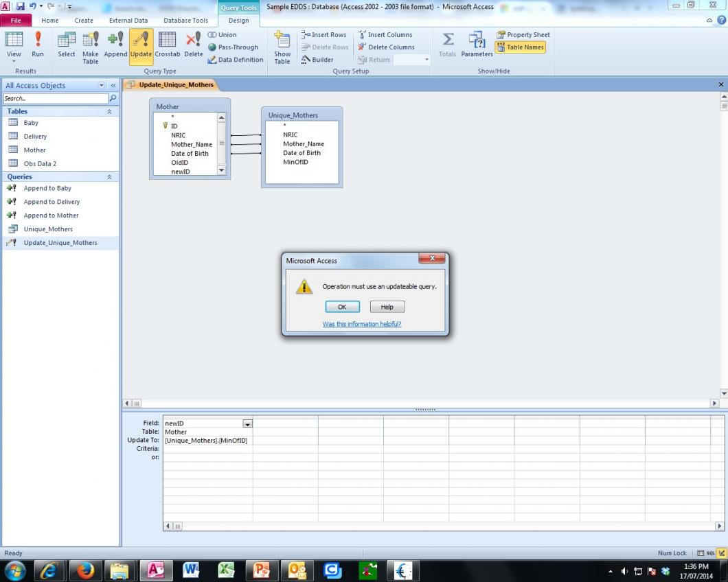Expand the View button dropdown arrow
The width and height of the screenshot is (728, 582).
14,61
